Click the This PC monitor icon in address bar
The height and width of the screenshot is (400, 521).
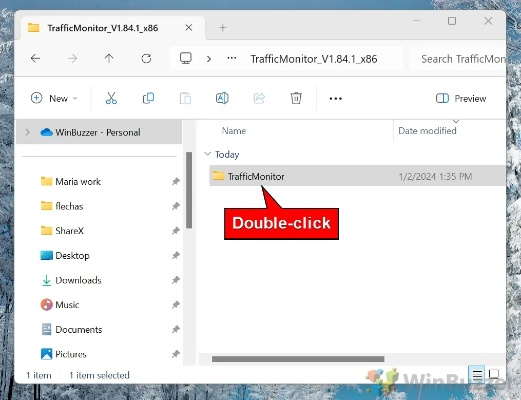coord(186,58)
